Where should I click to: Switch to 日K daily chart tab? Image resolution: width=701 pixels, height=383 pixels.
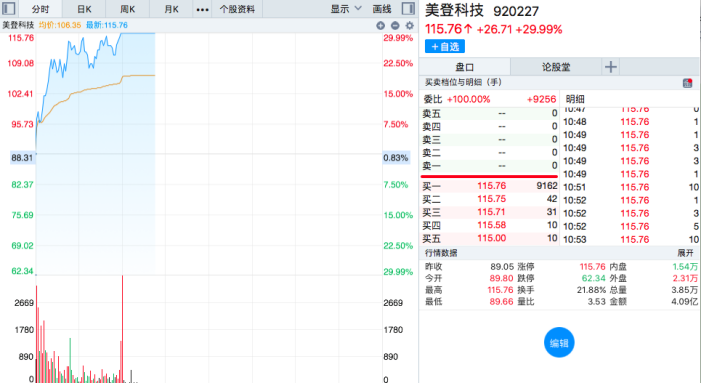(x=84, y=9)
